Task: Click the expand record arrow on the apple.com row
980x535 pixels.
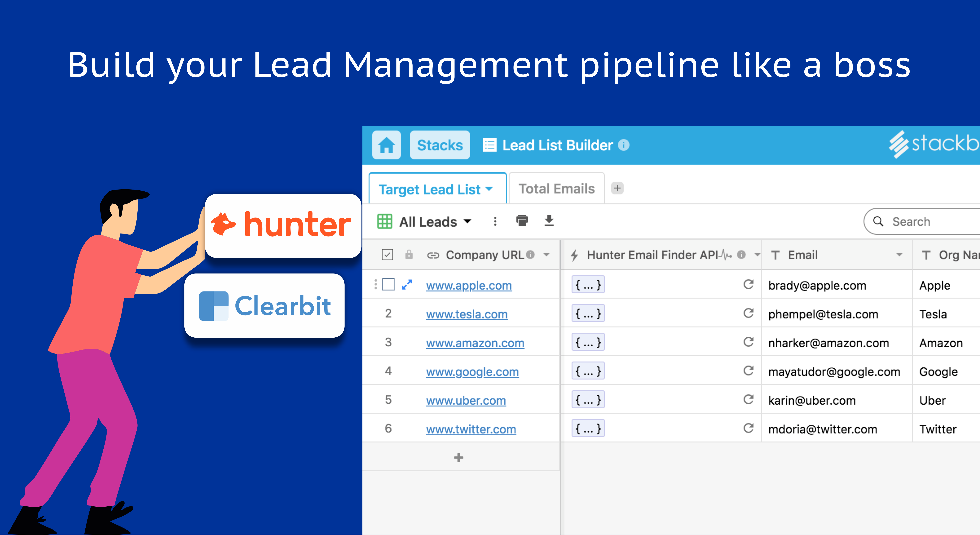Action: point(407,284)
